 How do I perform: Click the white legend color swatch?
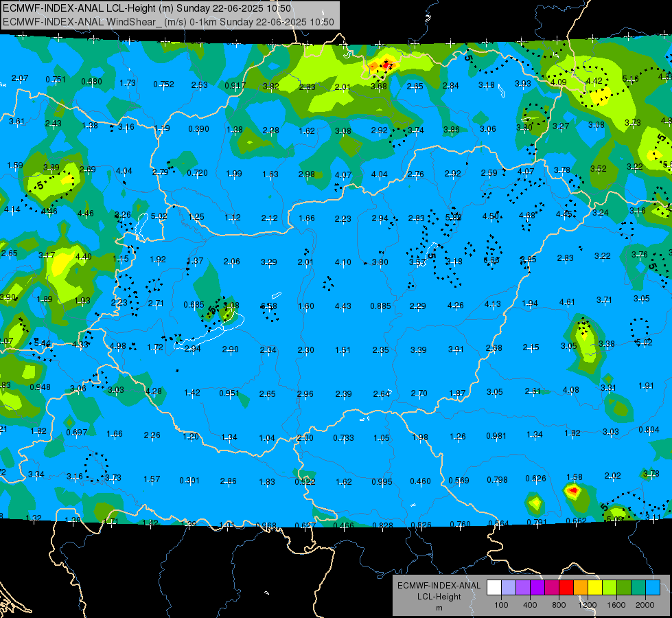pos(494,587)
